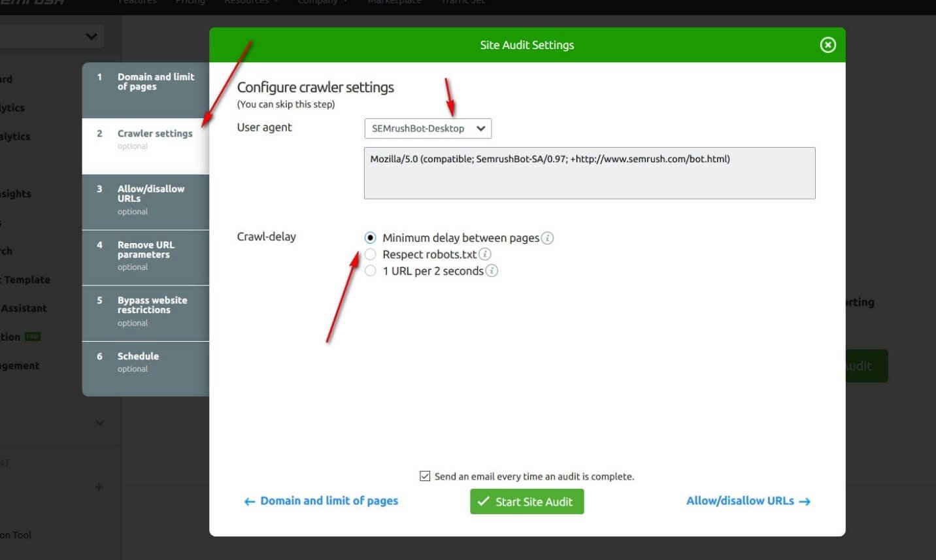Jump to step 5 Bypass website restrictions

click(x=146, y=314)
